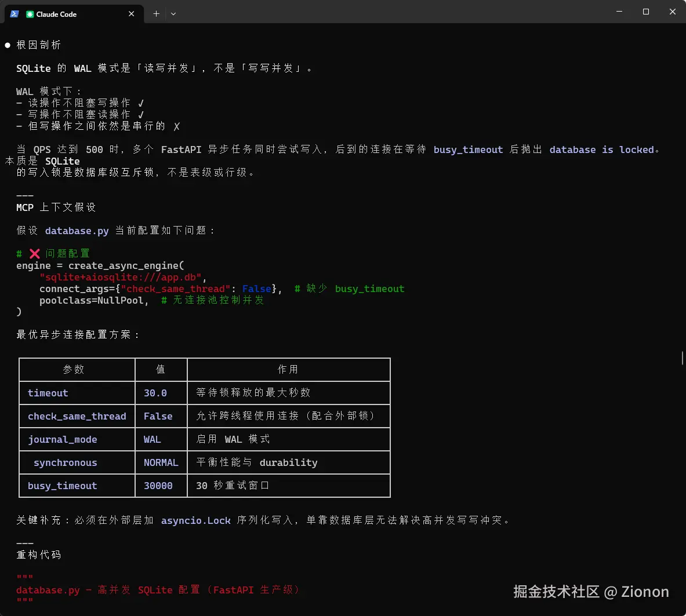This screenshot has width=686, height=616.
Task: Click the check_same_thread string in connect_args
Action: pos(176,289)
